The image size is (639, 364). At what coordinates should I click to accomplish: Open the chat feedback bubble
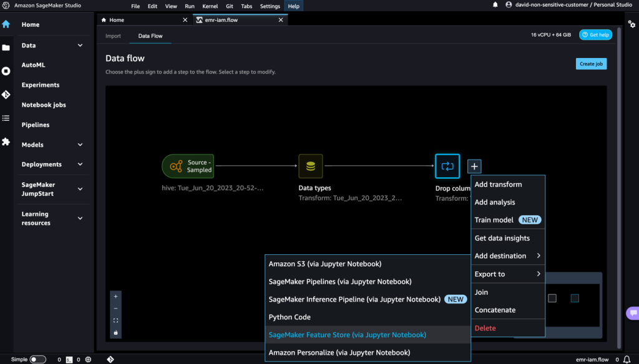pos(633,313)
